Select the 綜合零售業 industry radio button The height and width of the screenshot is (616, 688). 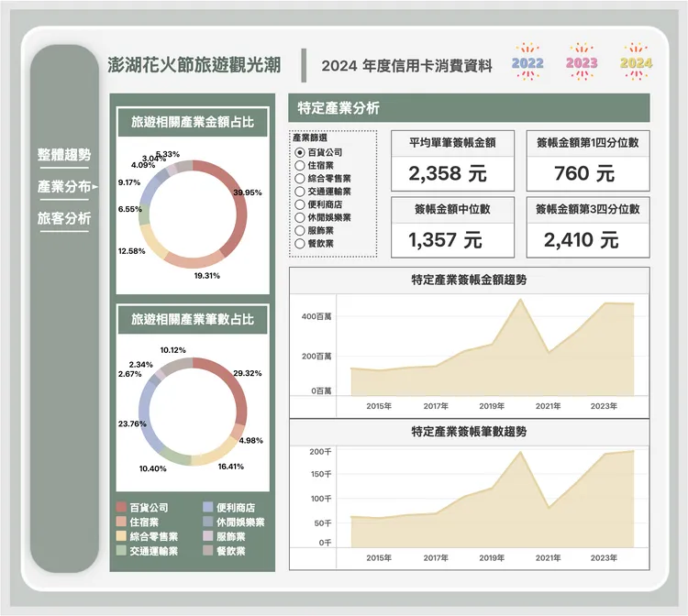point(300,179)
